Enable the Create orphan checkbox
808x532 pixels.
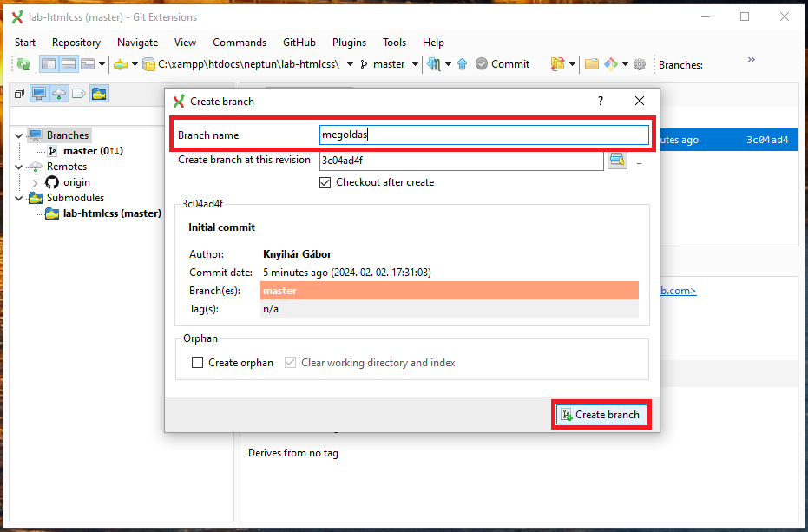[x=198, y=363]
